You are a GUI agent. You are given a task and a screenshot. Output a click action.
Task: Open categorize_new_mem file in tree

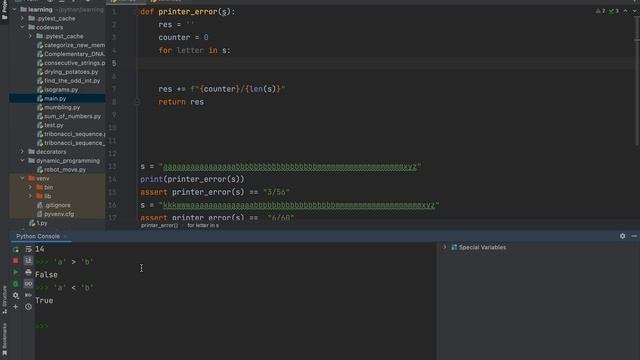coord(71,45)
